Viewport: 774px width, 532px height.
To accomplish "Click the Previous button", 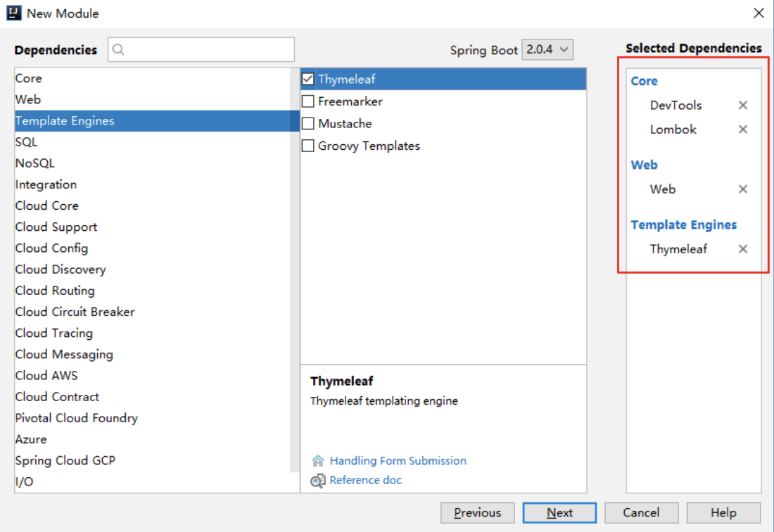I will tap(477, 513).
